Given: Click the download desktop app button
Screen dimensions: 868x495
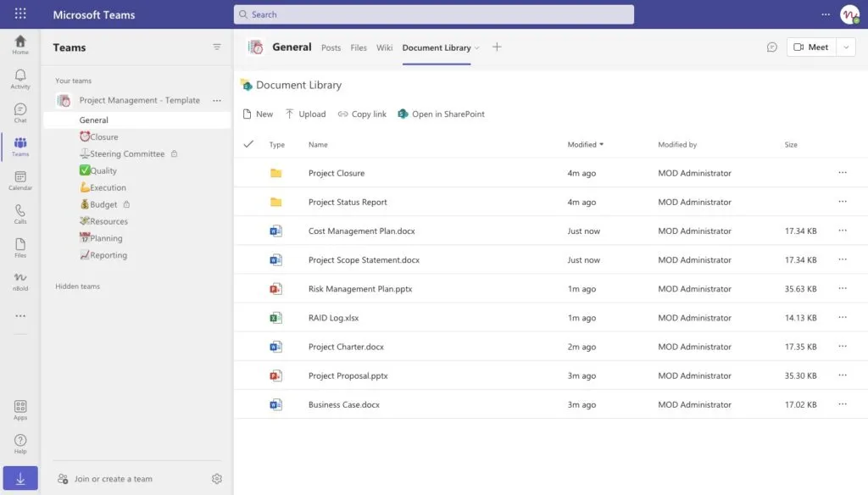Looking at the screenshot, I should pos(20,478).
